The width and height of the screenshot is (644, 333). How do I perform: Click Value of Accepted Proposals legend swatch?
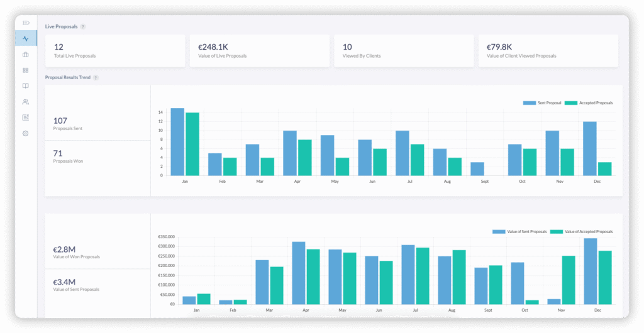tap(556, 231)
